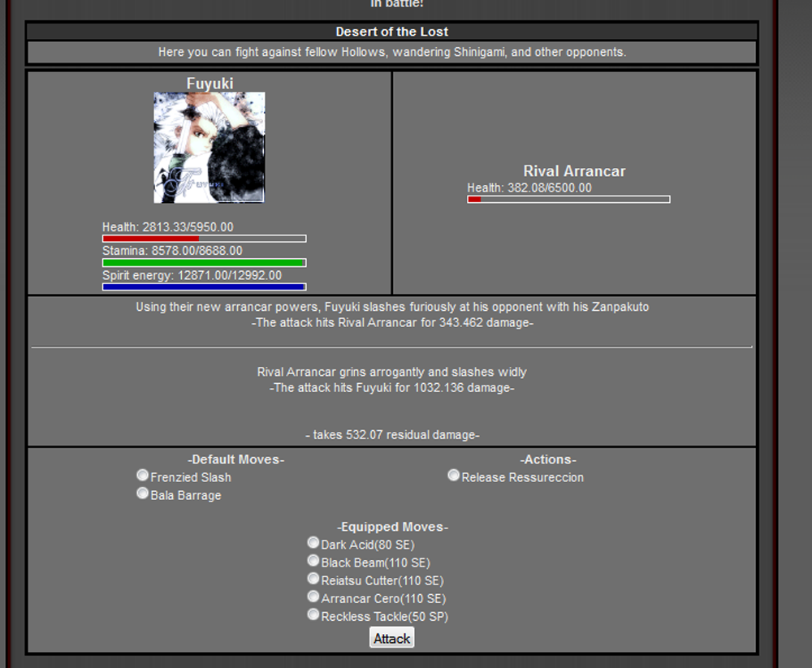812x668 pixels.
Task: Select Dark Acid (80 SE) move
Action: click(x=313, y=542)
